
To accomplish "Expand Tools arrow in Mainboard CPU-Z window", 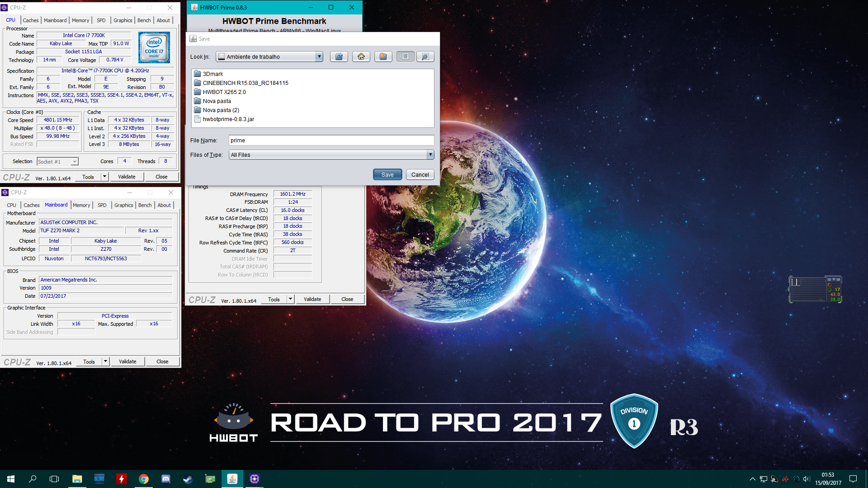I will pyautogui.click(x=106, y=361).
